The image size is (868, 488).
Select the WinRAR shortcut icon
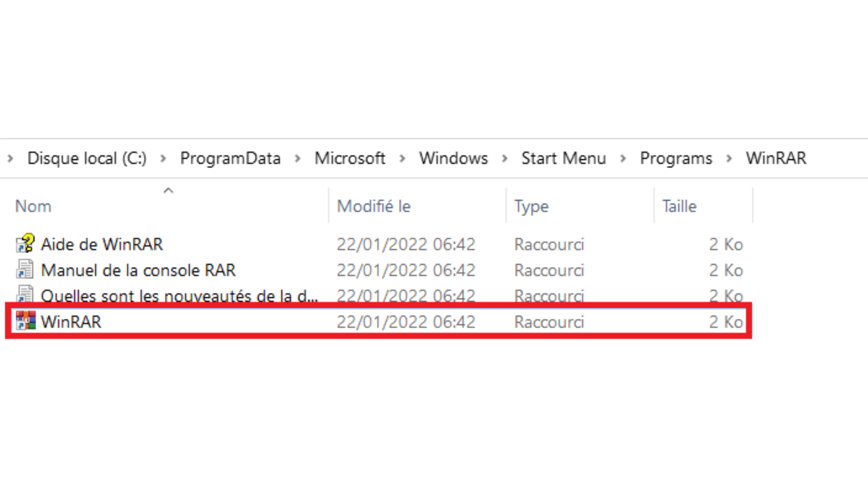(x=26, y=321)
